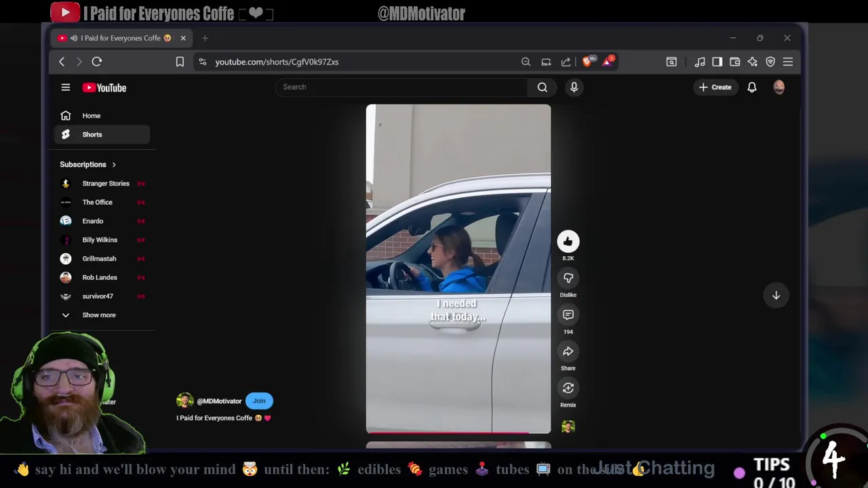Image resolution: width=868 pixels, height=488 pixels.
Task: Open Brave Rewards triangle icon
Action: (x=608, y=62)
